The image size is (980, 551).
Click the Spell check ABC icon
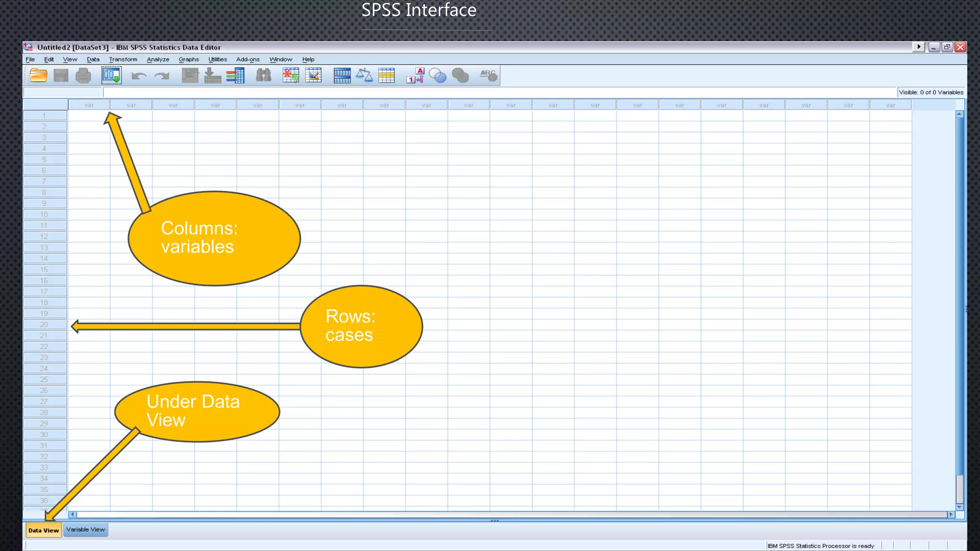coord(489,76)
